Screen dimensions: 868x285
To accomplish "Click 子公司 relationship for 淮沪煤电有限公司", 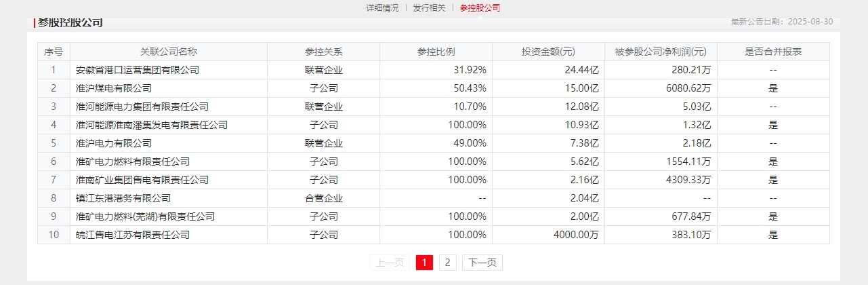I will (x=324, y=88).
